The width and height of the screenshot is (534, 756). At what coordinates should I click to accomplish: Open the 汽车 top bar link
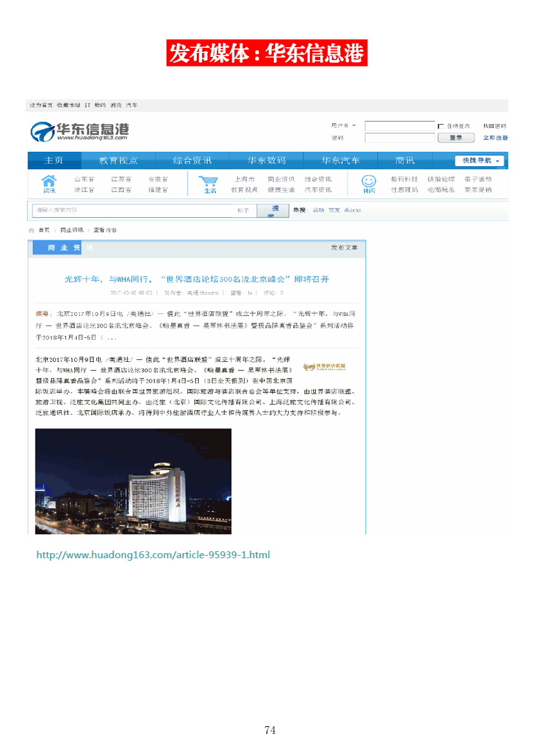(x=132, y=105)
